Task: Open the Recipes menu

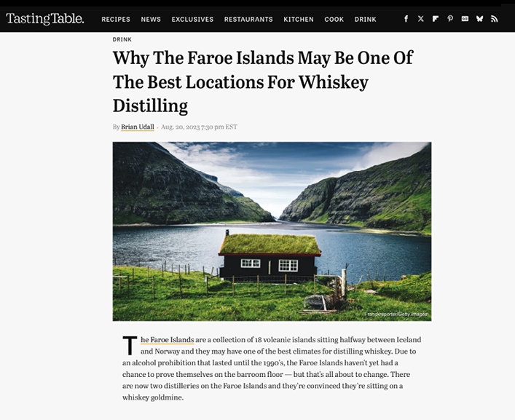Action: point(116,20)
